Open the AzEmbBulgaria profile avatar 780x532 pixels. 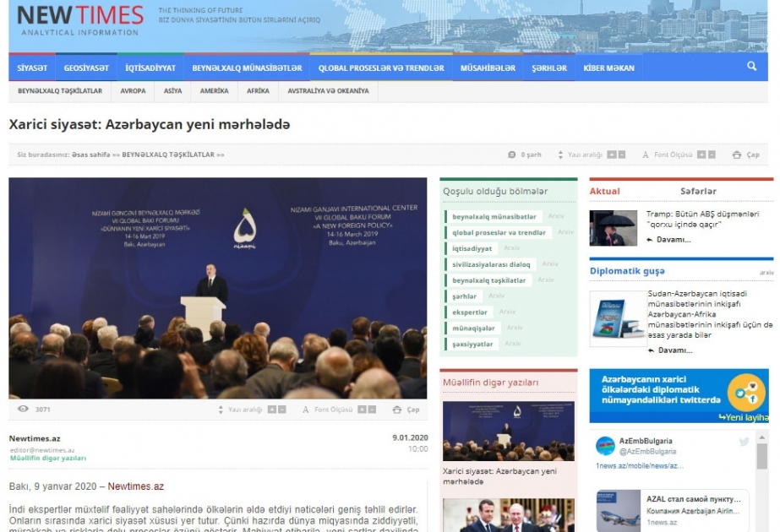click(605, 446)
